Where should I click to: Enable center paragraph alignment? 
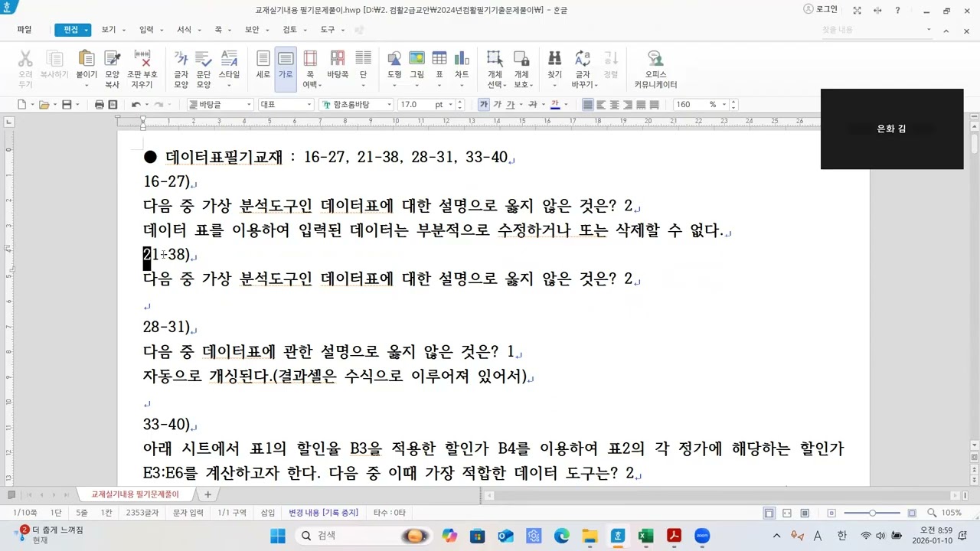pyautogui.click(x=614, y=105)
